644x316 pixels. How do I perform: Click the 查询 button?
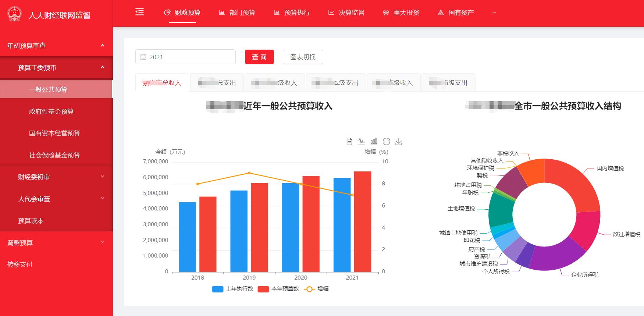coord(259,57)
